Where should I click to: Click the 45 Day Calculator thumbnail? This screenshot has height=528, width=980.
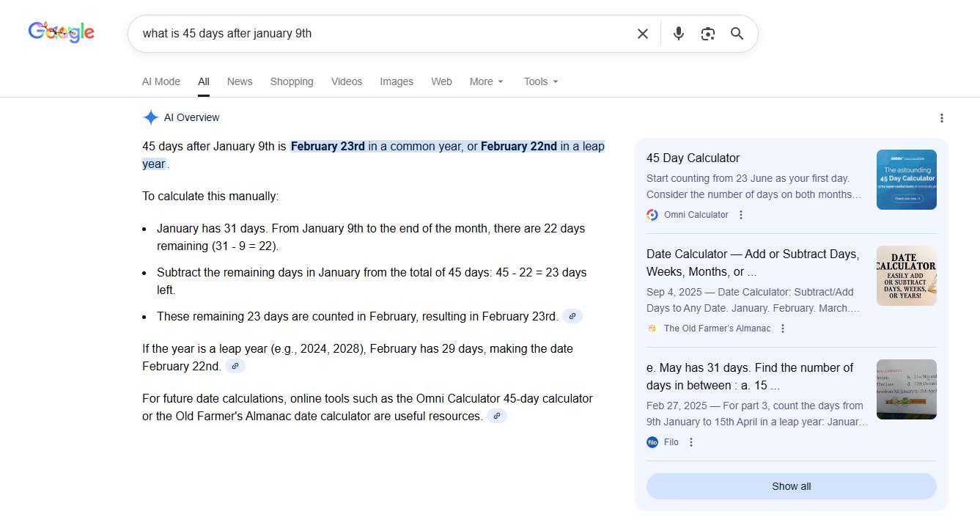tap(907, 180)
